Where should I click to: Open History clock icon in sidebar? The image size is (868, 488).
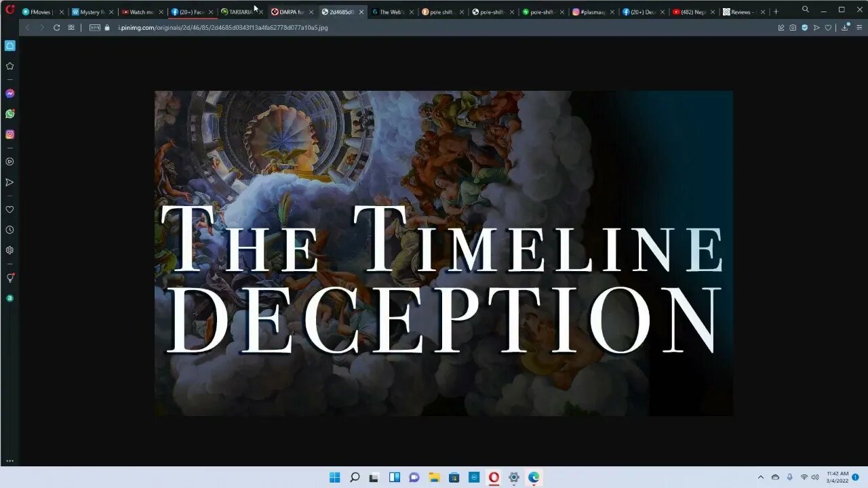coord(9,230)
